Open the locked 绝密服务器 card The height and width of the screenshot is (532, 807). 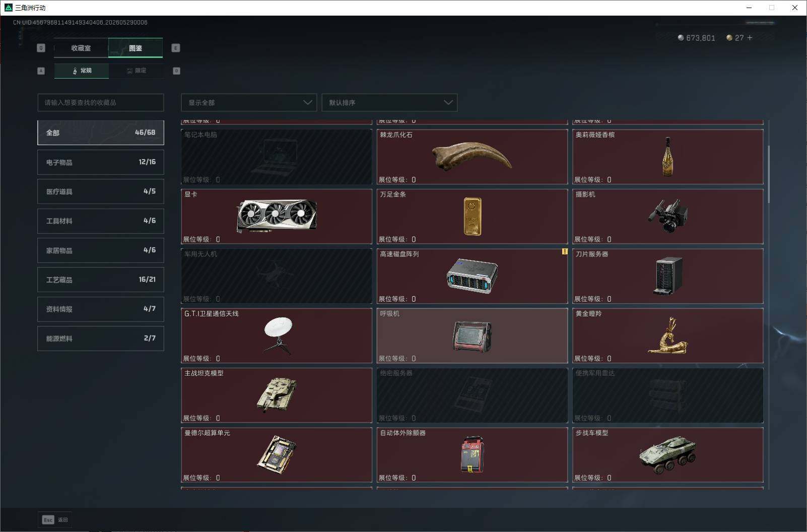point(472,395)
